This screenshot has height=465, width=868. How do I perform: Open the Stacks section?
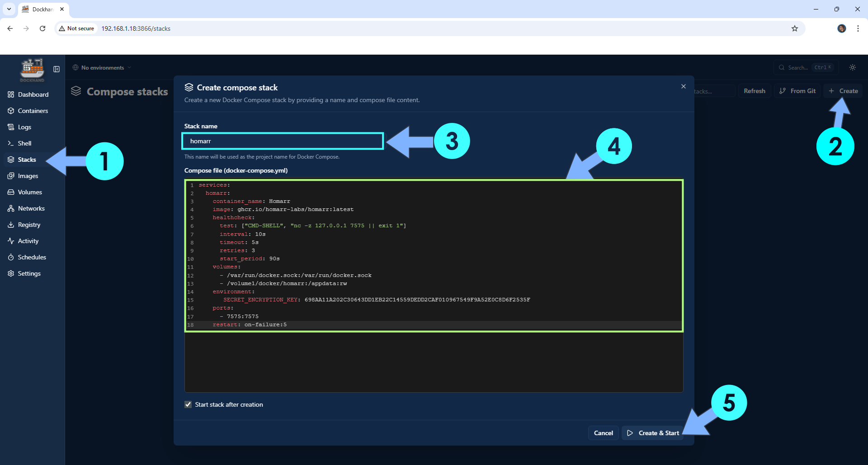pyautogui.click(x=27, y=160)
